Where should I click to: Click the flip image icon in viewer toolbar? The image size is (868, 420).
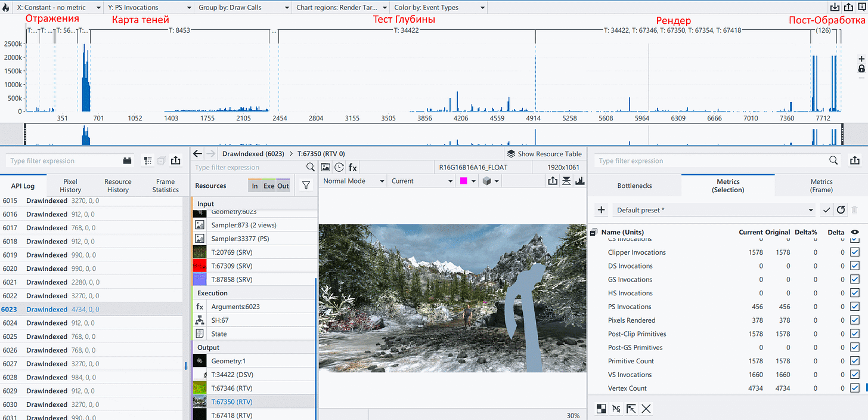tap(566, 181)
